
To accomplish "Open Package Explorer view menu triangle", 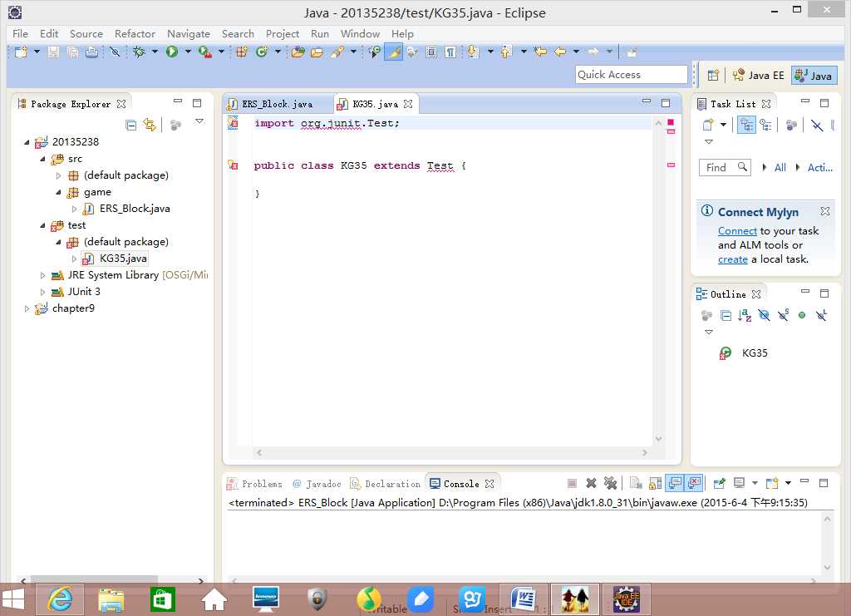I will click(x=199, y=121).
